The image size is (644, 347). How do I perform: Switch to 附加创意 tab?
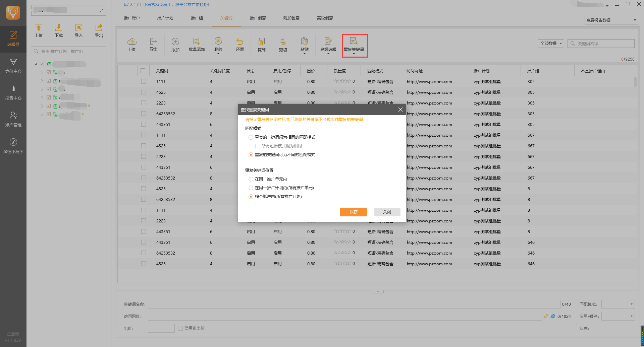coord(291,18)
